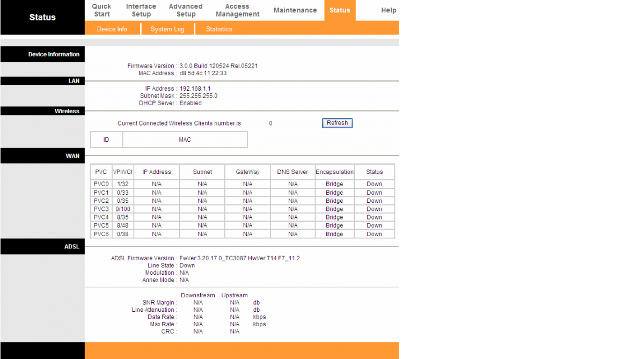Click the 0/100 VPI/VCI value for PVC3

(x=123, y=209)
